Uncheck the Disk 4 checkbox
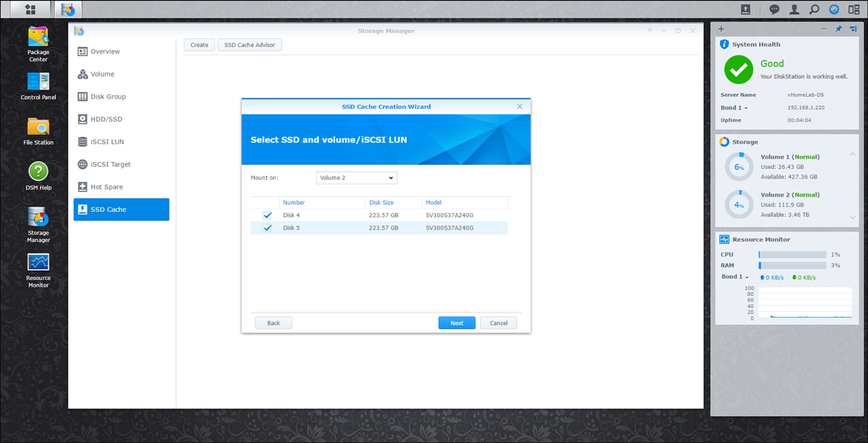 [x=267, y=216]
